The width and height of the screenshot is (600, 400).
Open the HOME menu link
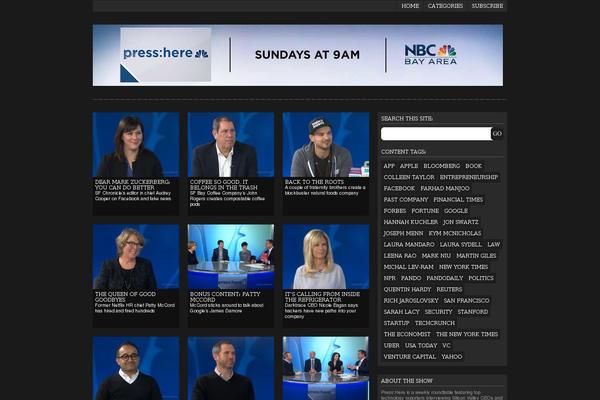pos(410,6)
